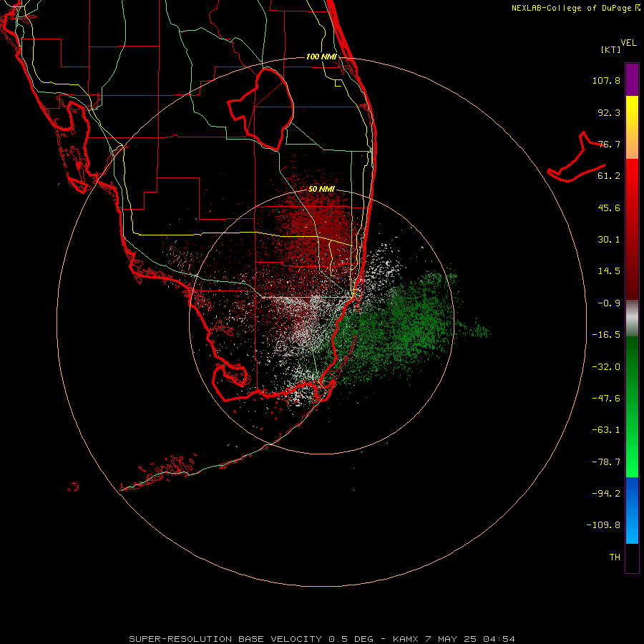This screenshot has width=644, height=644.
Task: Click the KAMX station identifier in the caption
Action: pyautogui.click(x=406, y=639)
